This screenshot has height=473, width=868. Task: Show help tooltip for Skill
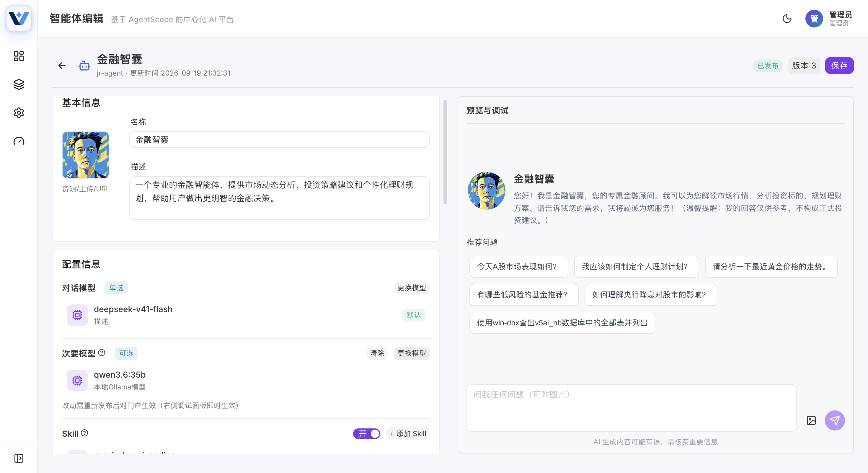[x=84, y=433]
